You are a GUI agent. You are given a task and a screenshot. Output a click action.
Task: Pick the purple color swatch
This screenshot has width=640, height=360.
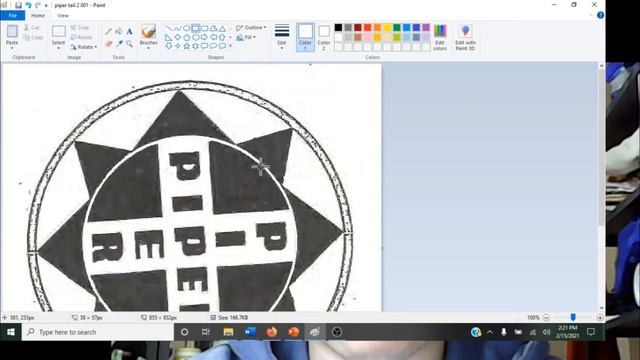(x=426, y=27)
